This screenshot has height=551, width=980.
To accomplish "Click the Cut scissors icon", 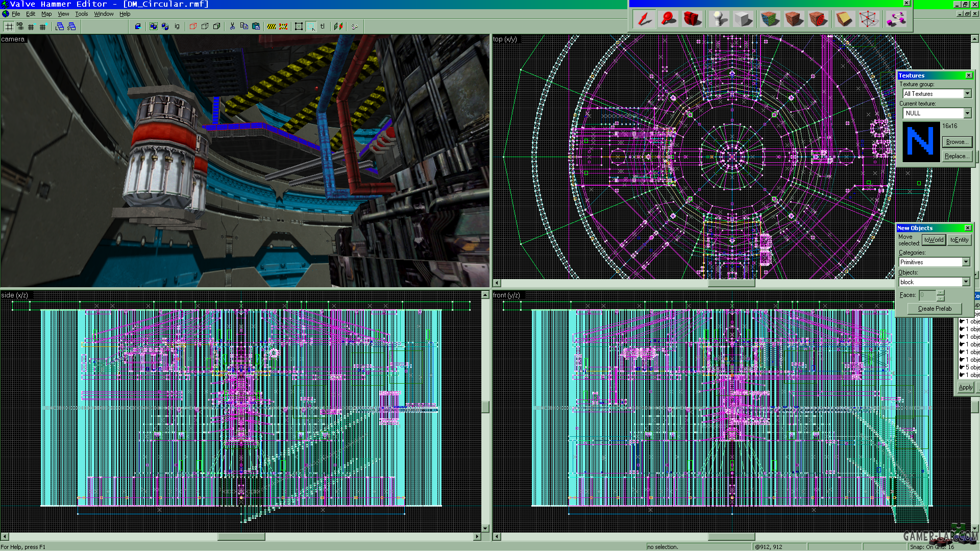I will point(232,27).
